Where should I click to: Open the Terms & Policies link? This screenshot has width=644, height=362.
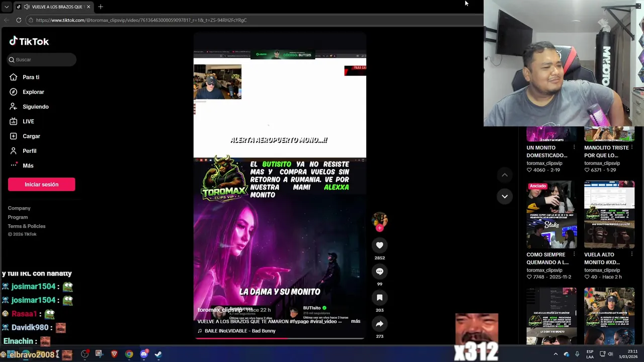(x=27, y=226)
